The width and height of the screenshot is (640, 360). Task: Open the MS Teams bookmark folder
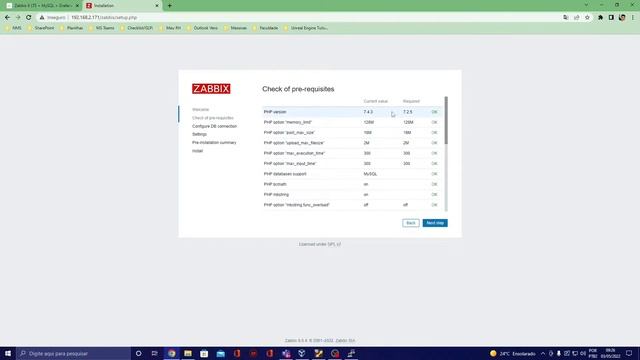coord(102,28)
